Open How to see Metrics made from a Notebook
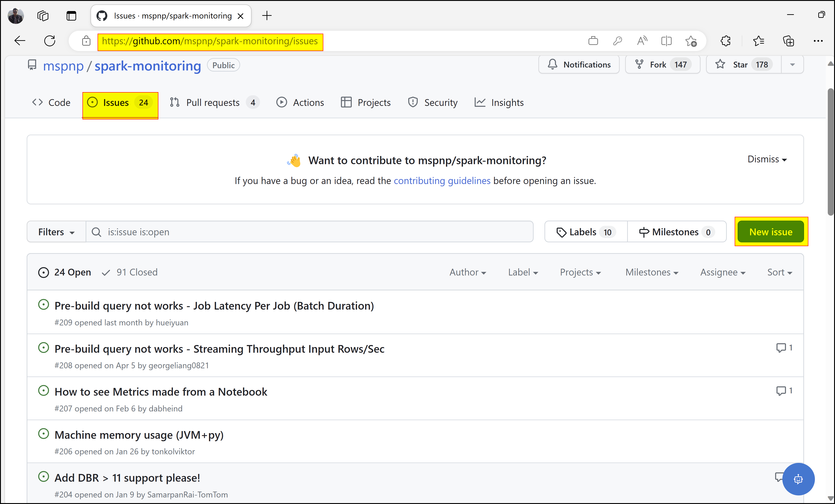The height and width of the screenshot is (504, 835). pyautogui.click(x=161, y=392)
